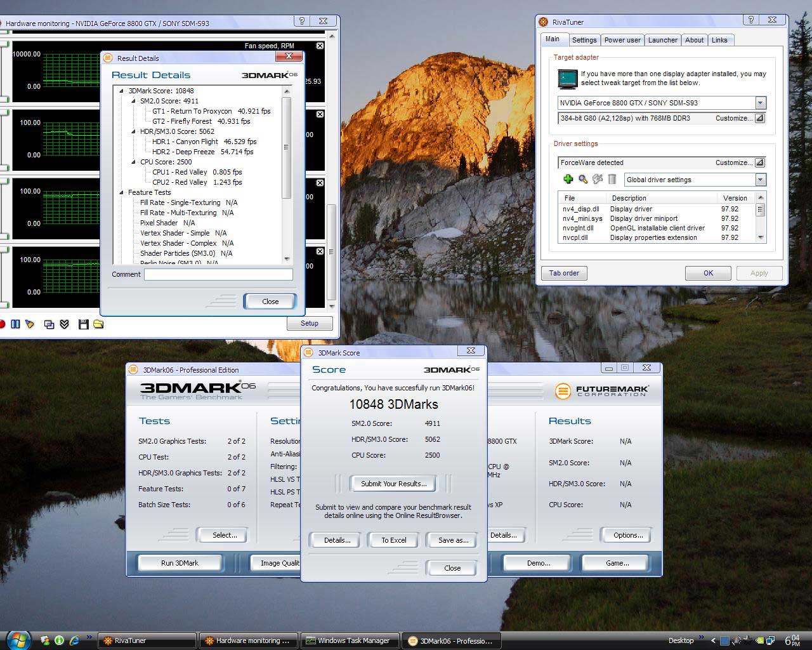Viewport: 812px width, 650px height.
Task: Open graphics adapter Customize arrow button
Action: [x=760, y=118]
